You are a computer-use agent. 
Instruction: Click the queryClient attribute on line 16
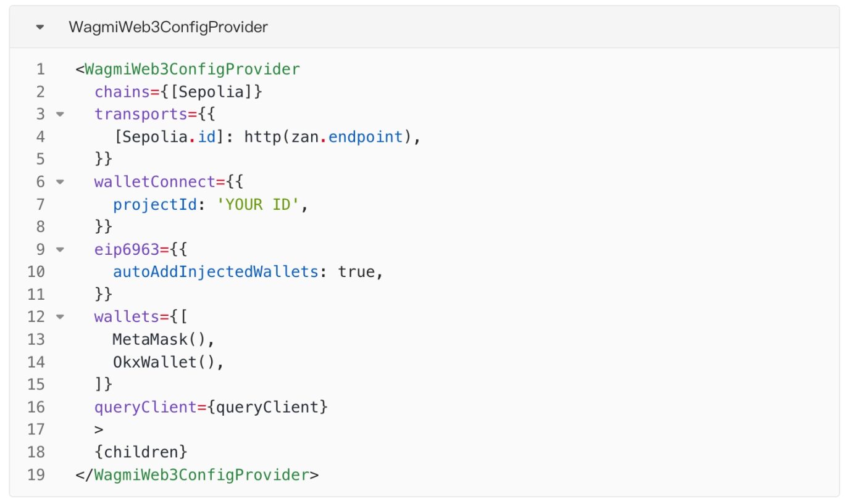[150, 407]
